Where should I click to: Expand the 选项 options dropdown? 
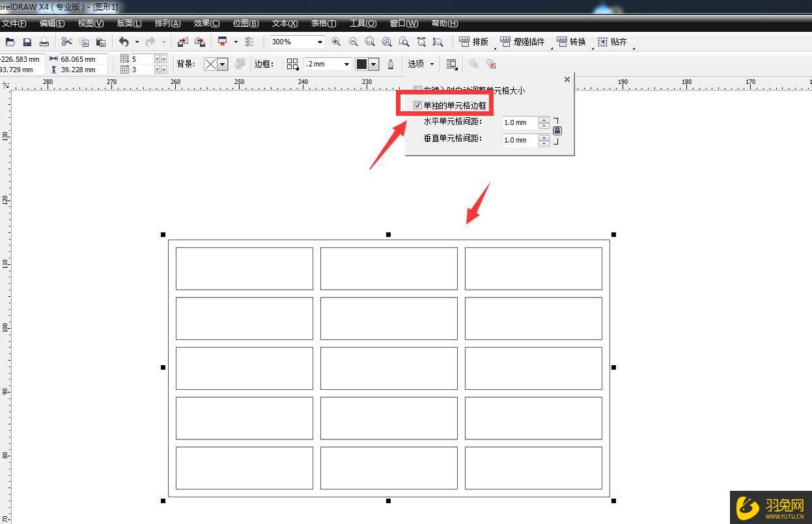click(420, 64)
